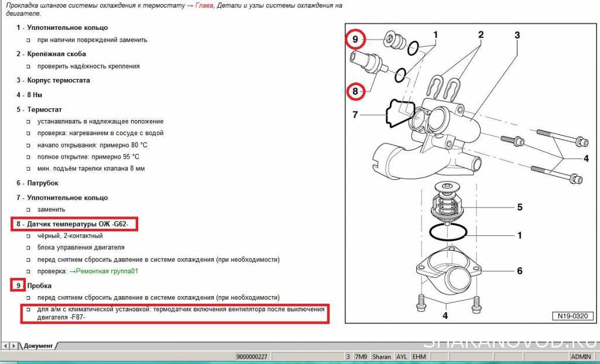Click the "9000000227" status bar field
Viewport: 600px width, 364px height.
[x=251, y=356]
